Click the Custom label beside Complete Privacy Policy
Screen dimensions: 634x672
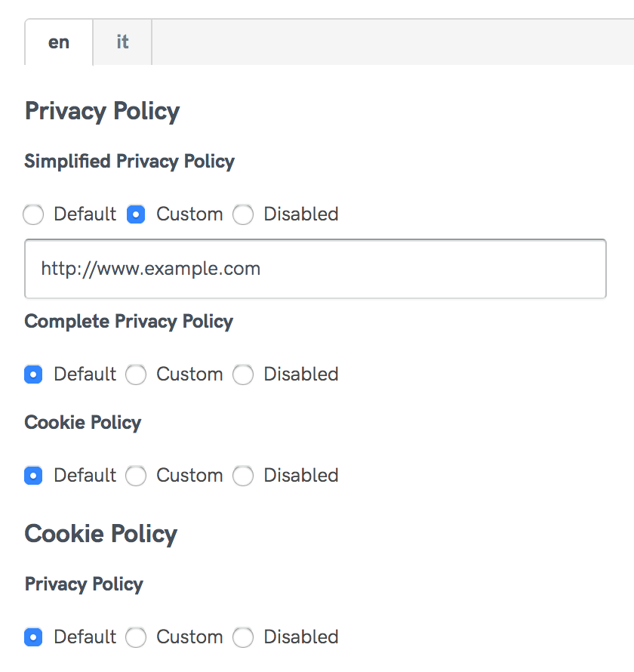(189, 374)
